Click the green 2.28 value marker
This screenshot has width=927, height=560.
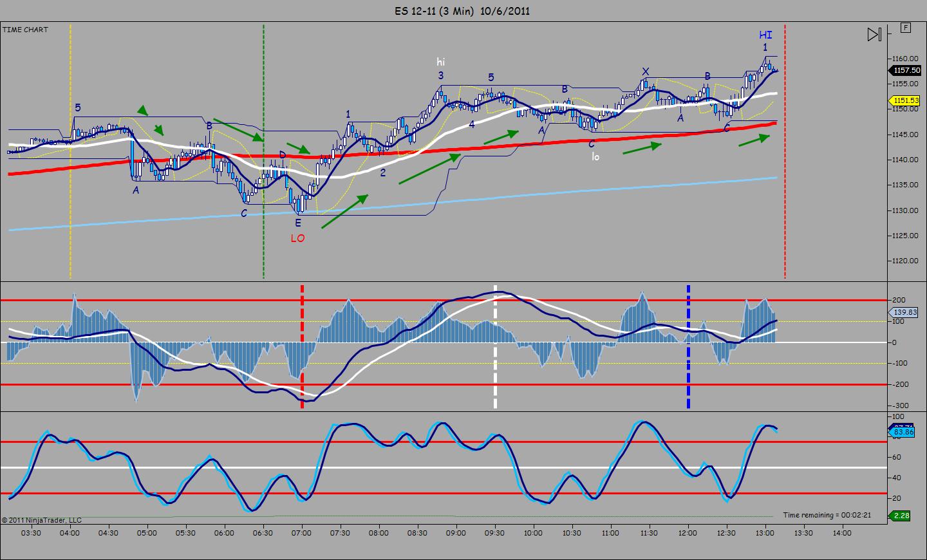click(x=901, y=516)
